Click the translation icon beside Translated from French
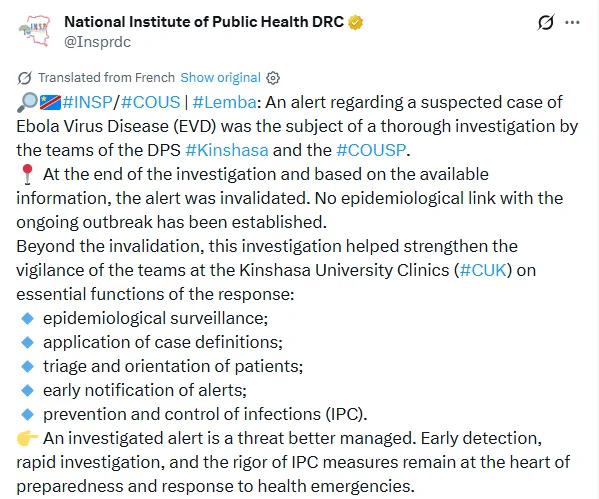Image resolution: width=599 pixels, height=499 pixels. pos(24,78)
